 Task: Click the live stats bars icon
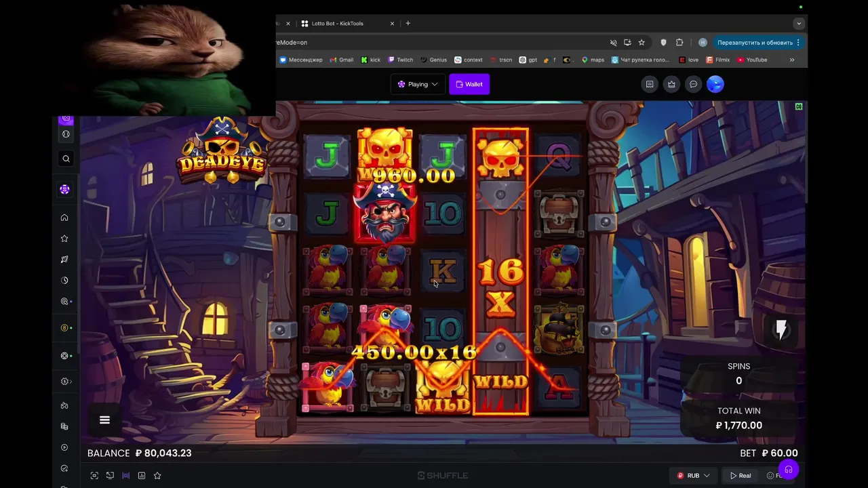125,476
